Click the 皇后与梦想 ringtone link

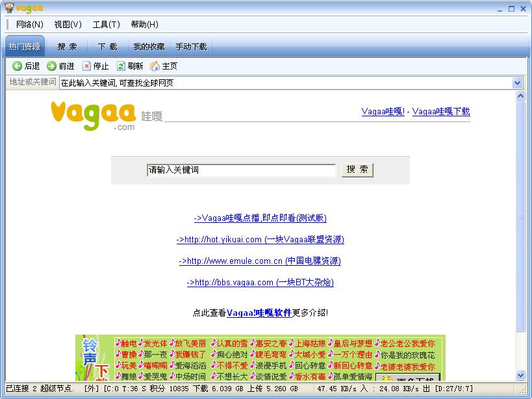353,343
